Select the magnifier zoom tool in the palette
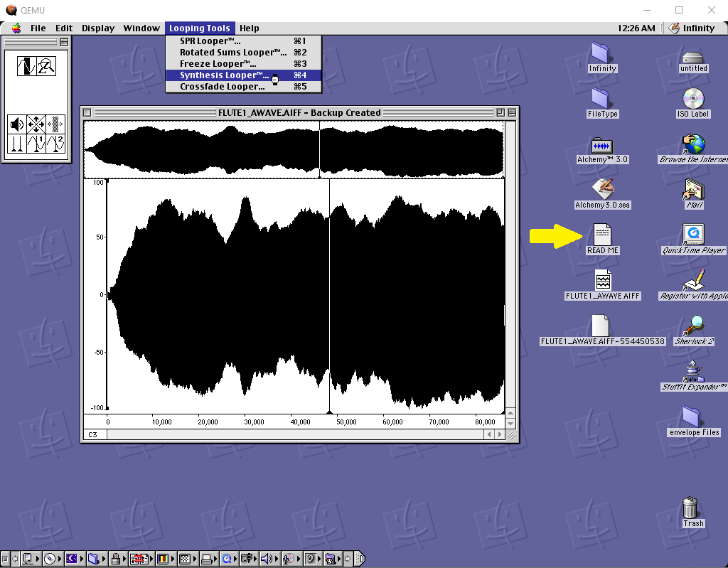Viewport: 728px width, 568px height. [46, 66]
